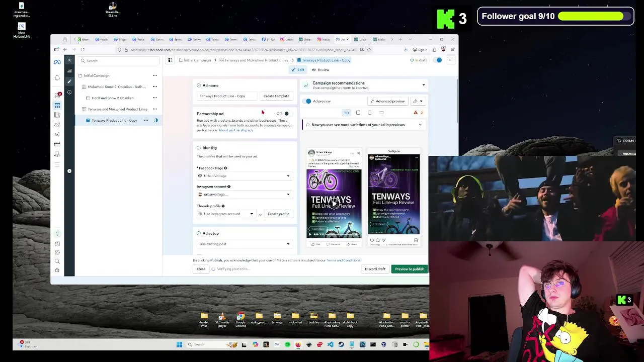Open the megaphone advertising icon in the sidebar
This screenshot has width=644, height=362.
pyautogui.click(x=57, y=134)
